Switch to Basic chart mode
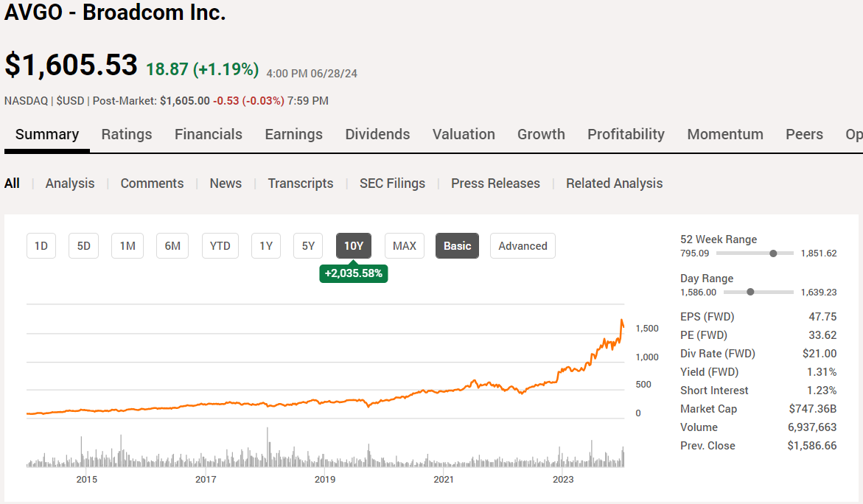863x504 pixels. [458, 246]
